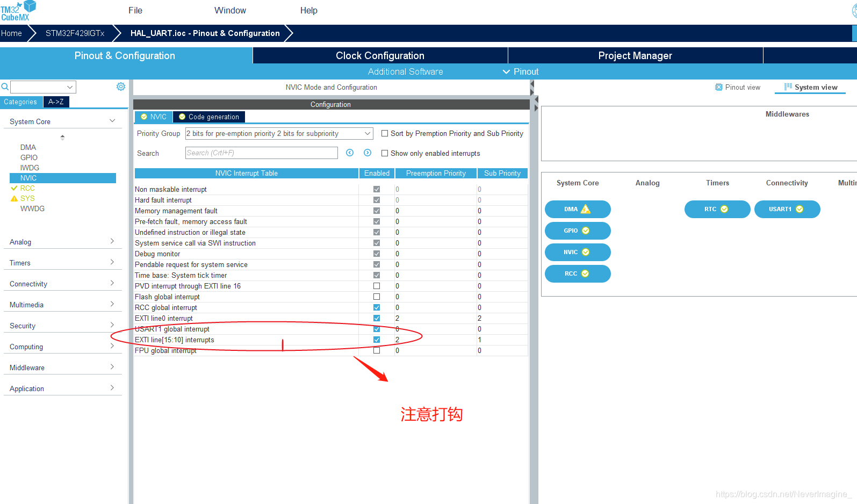The height and width of the screenshot is (504, 857).
Task: Enable Sort by Premption Priority and Sub Priority
Action: [385, 133]
